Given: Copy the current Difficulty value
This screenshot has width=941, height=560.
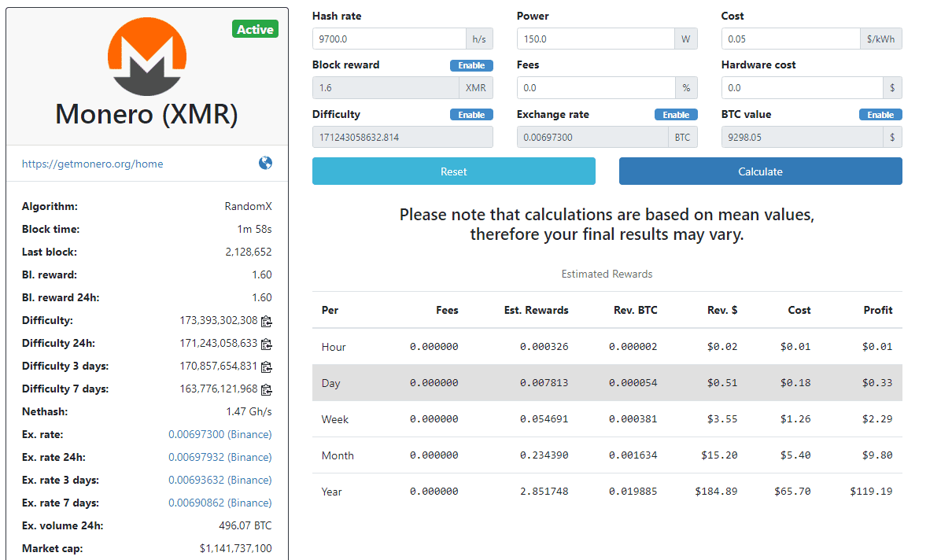Looking at the screenshot, I should pyautogui.click(x=267, y=321).
